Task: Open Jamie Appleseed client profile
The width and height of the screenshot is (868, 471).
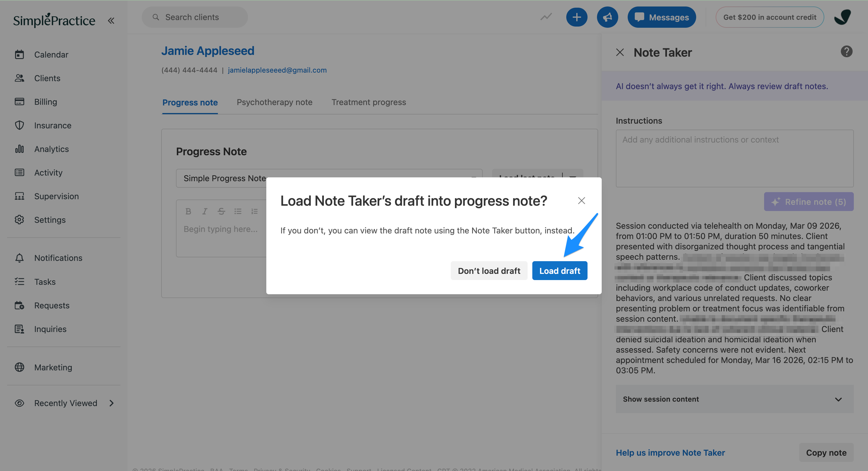Action: click(x=208, y=51)
